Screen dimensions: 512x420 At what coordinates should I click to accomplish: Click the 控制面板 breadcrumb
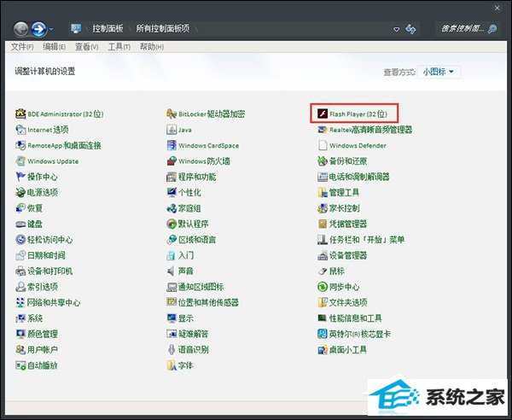(108, 28)
